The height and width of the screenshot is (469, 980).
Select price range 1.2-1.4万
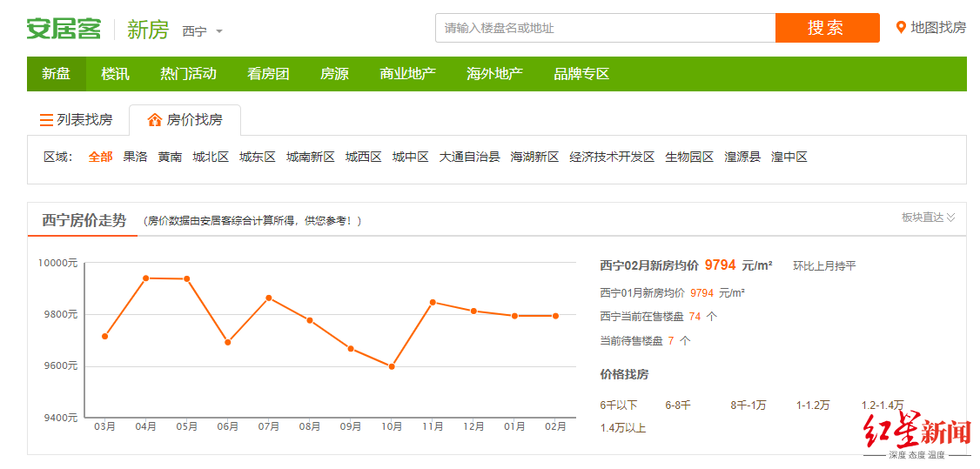[x=883, y=405]
